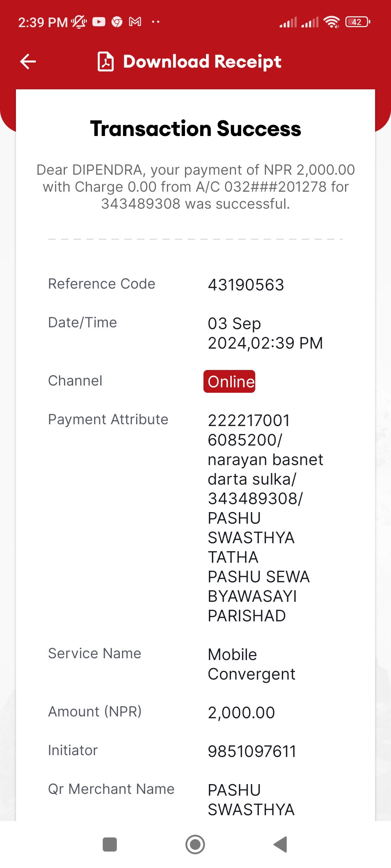Tap the date 03 Sep 2024 value
This screenshot has height=868, width=391.
click(x=265, y=333)
